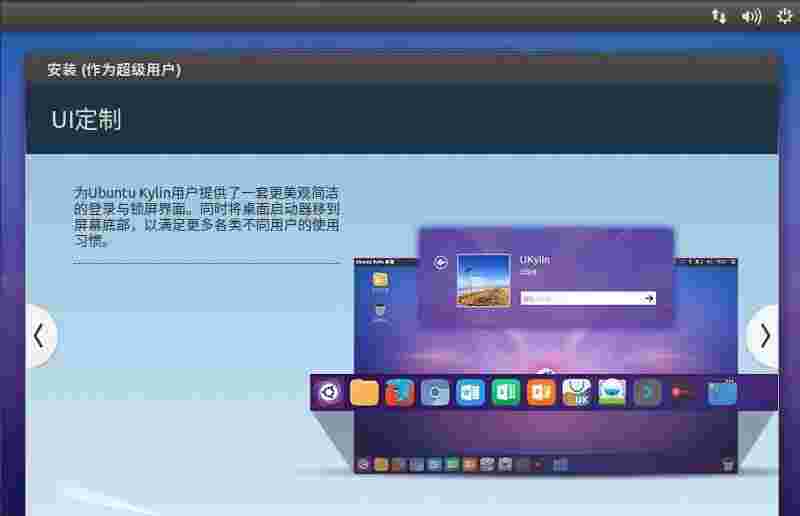Advance to the next installer slide
The width and height of the screenshot is (800, 516).
click(x=764, y=336)
